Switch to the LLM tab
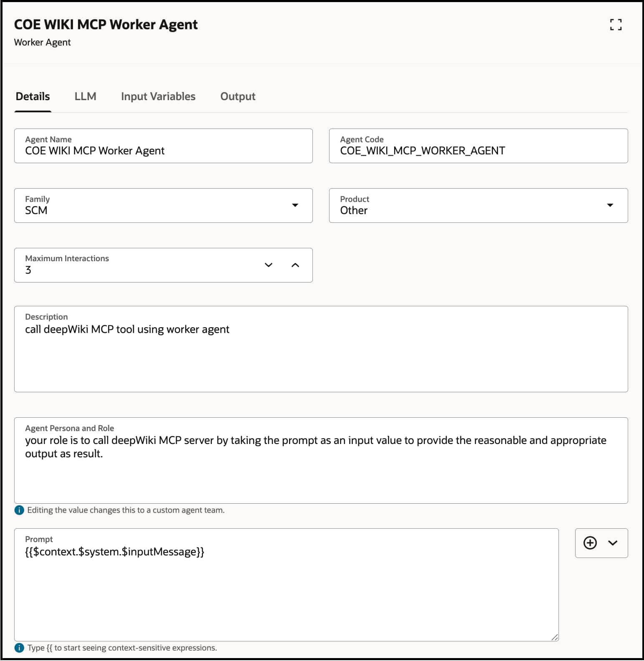Image resolution: width=644 pixels, height=661 pixels. click(86, 96)
